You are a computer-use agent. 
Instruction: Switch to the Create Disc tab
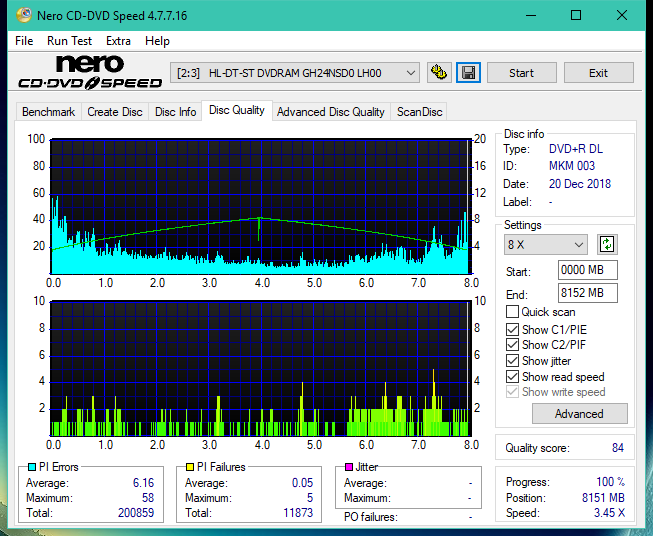coord(115,112)
